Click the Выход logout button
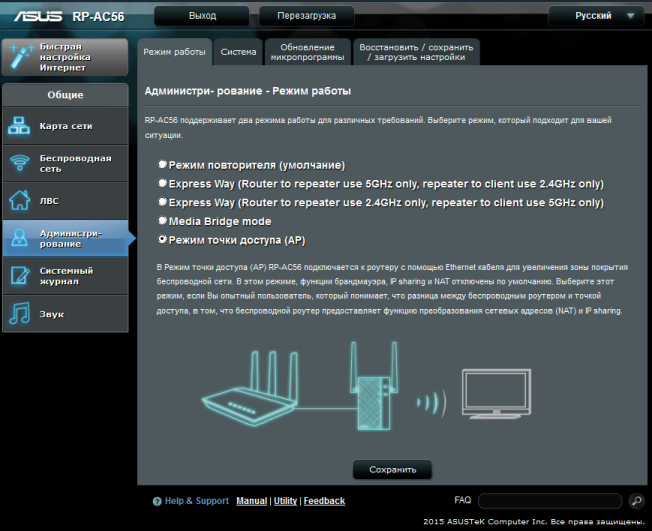Image resolution: width=652 pixels, height=531 pixels. (202, 16)
